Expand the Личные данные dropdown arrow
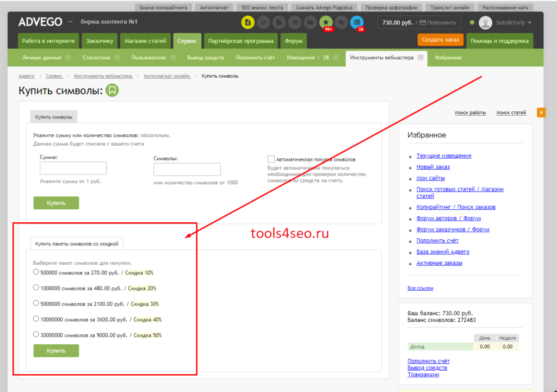This screenshot has width=557, height=392. 68,58
